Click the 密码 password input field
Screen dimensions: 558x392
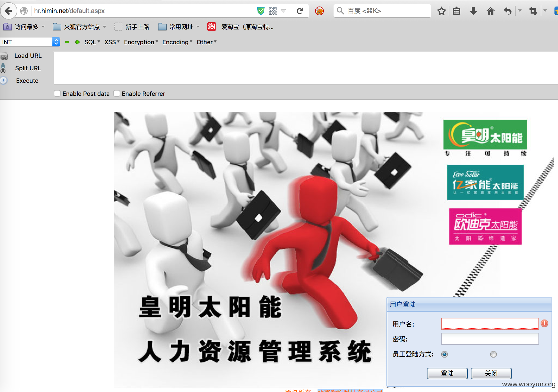[x=490, y=339]
